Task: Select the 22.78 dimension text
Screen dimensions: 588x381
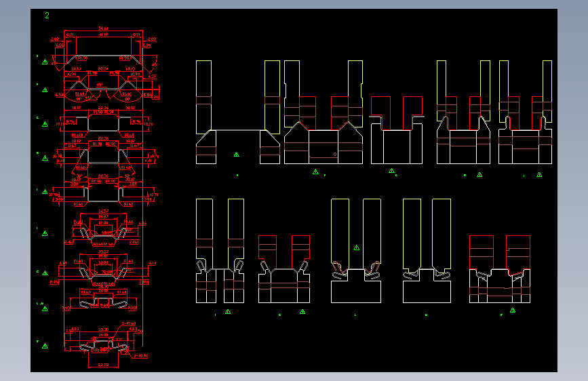Action: click(x=103, y=365)
